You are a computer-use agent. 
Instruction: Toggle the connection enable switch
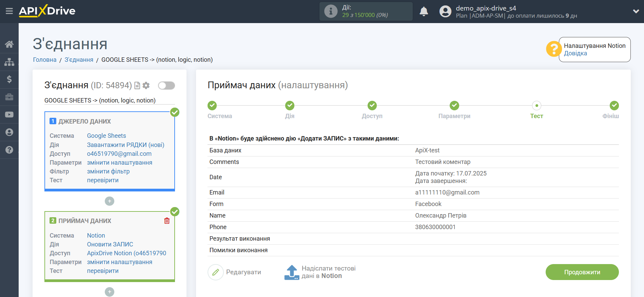point(167,86)
